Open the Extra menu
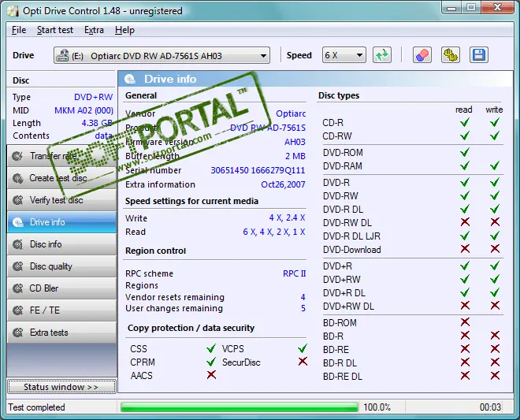Viewport: 520px width, 420px height. 94,30
